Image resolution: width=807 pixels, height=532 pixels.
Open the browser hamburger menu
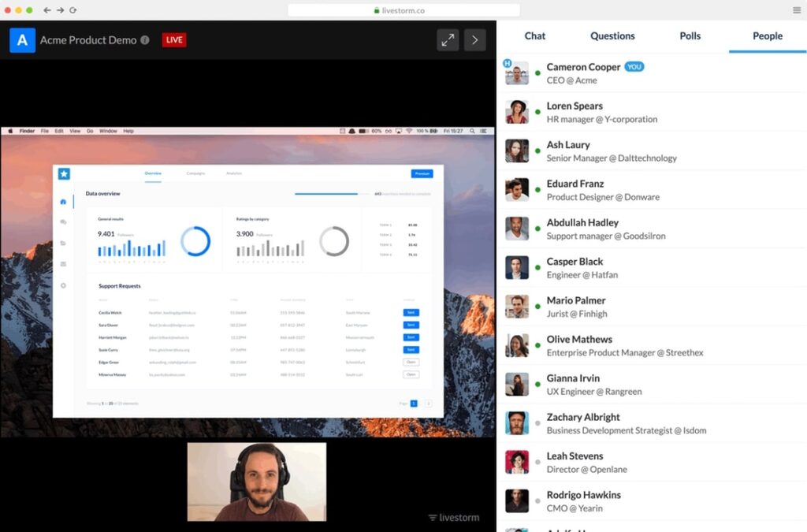click(x=797, y=10)
